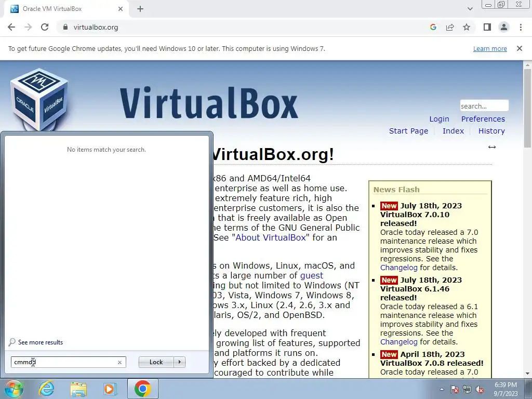The image size is (532, 399).
Task: Share this page using the share icon
Action: coord(450,27)
